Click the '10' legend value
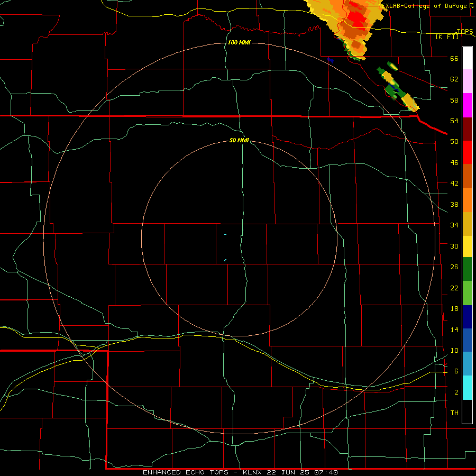 [454, 350]
